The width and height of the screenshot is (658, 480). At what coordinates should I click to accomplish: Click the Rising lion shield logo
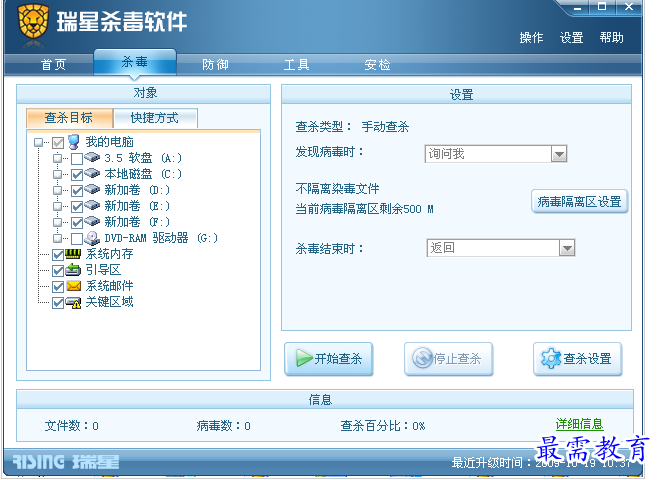coord(33,21)
